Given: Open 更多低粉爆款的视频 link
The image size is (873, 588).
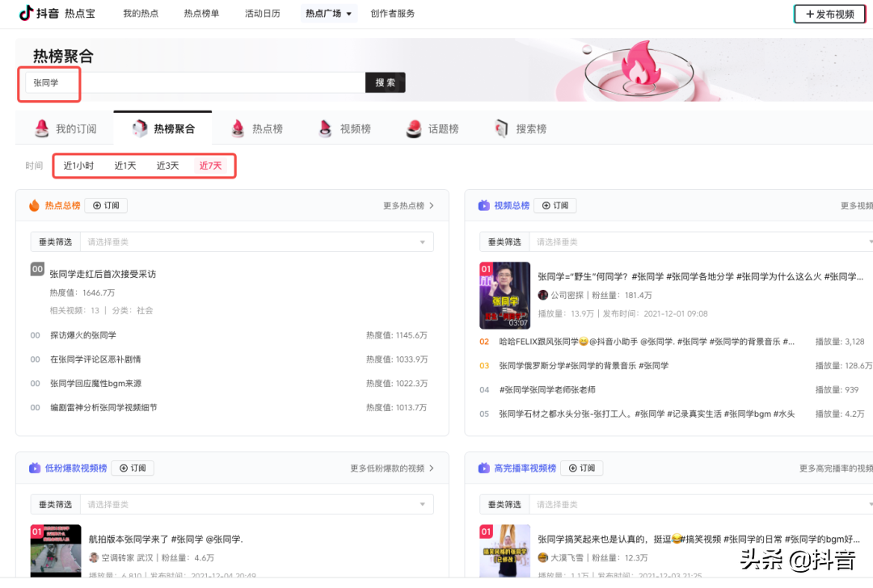Looking at the screenshot, I should point(391,468).
